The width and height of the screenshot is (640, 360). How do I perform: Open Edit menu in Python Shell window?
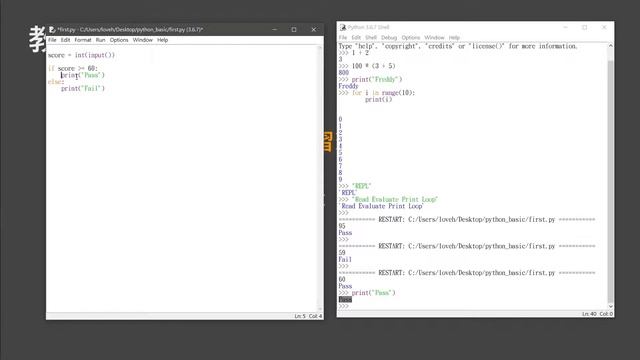point(356,38)
